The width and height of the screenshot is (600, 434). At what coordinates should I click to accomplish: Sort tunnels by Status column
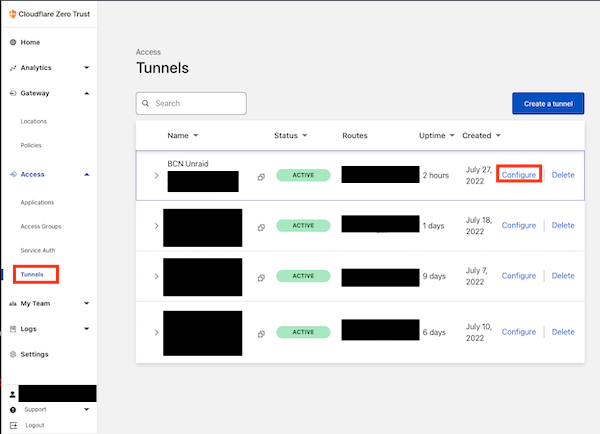[x=290, y=135]
